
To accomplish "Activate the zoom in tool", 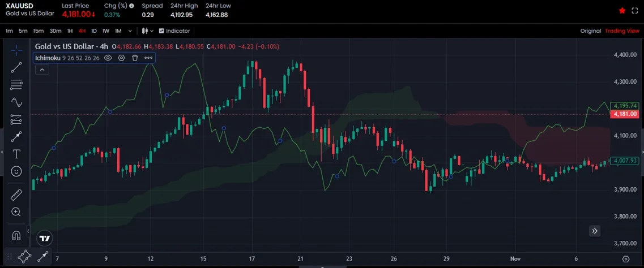I will (x=16, y=212).
